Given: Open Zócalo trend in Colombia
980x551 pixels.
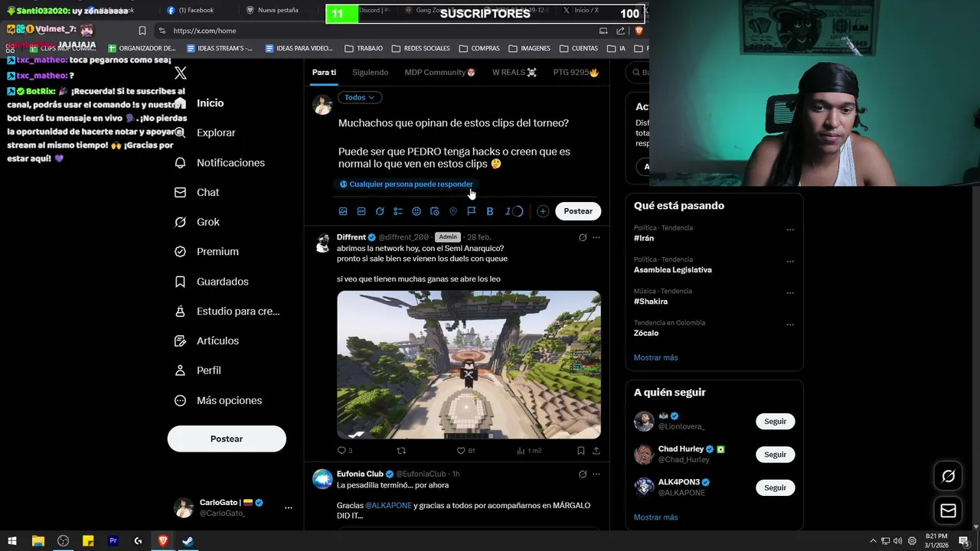Looking at the screenshot, I should tap(646, 333).
